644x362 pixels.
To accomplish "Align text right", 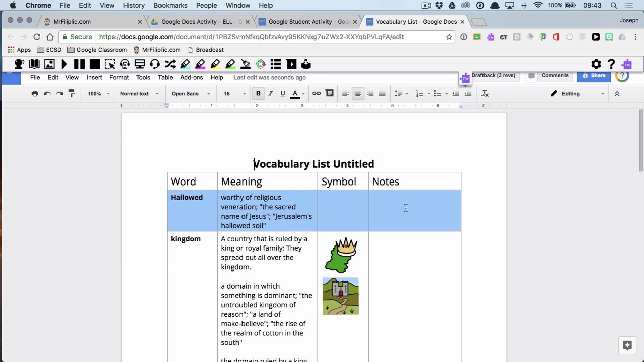I will [x=370, y=94].
